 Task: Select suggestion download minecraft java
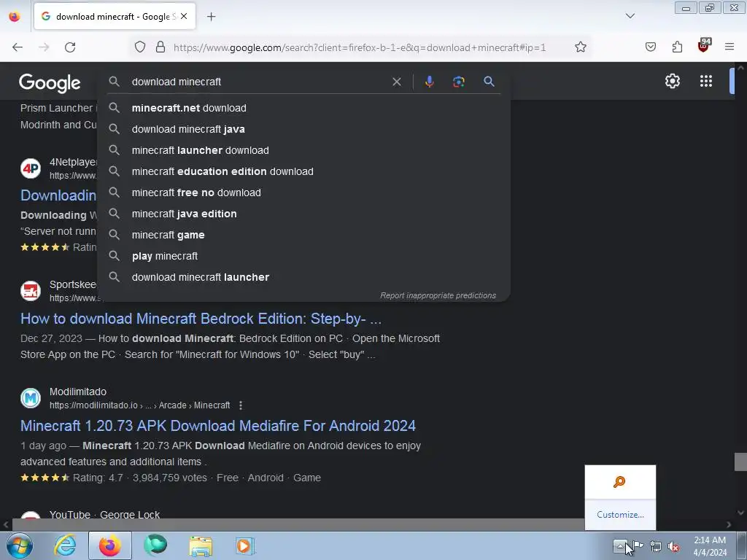click(x=303, y=129)
